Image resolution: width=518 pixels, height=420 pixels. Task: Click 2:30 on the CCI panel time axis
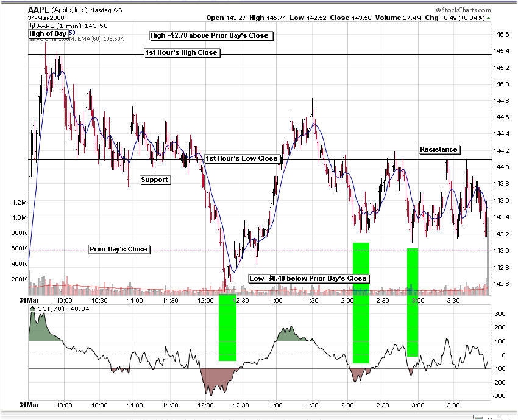(383, 405)
